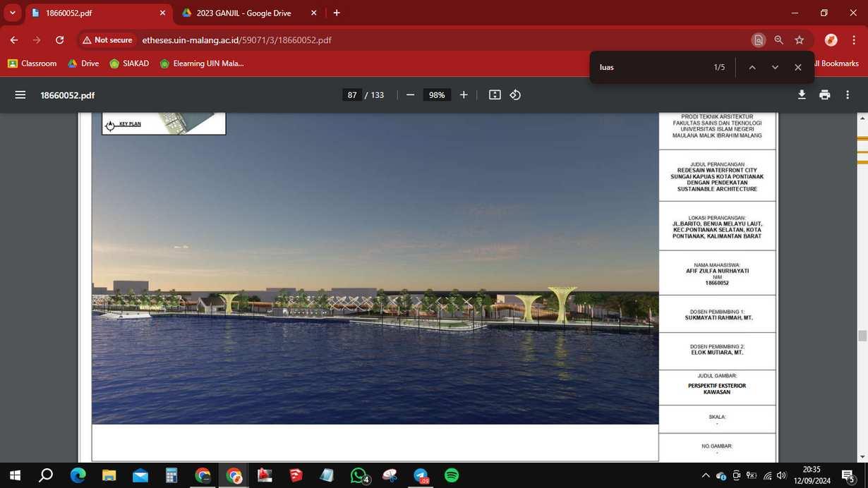This screenshot has height=488, width=868.
Task: Open WhatsApp from the taskbar
Action: pos(358,475)
